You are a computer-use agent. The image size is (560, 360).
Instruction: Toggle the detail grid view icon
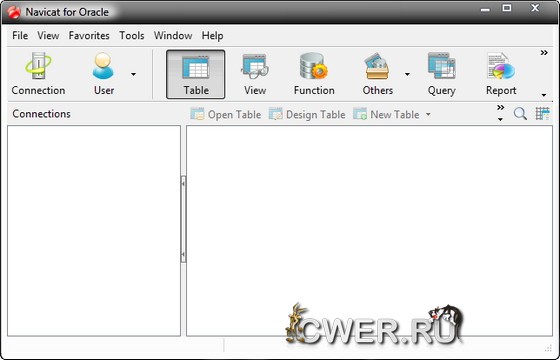click(x=542, y=114)
